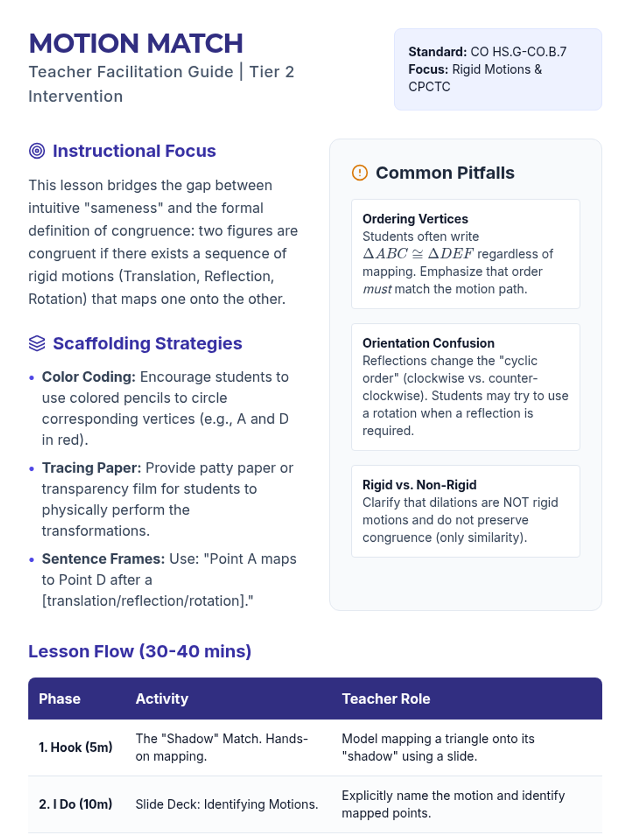Click the Phase column header
The image size is (630, 840).
click(x=60, y=699)
